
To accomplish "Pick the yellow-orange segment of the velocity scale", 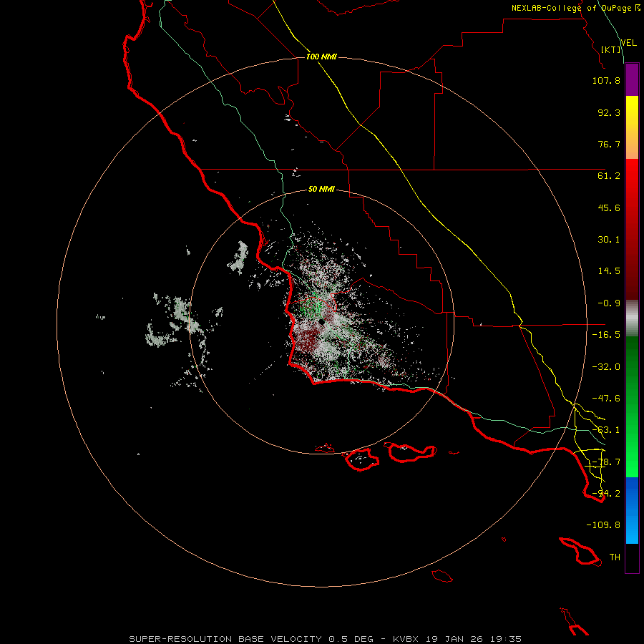I will pos(632,127).
